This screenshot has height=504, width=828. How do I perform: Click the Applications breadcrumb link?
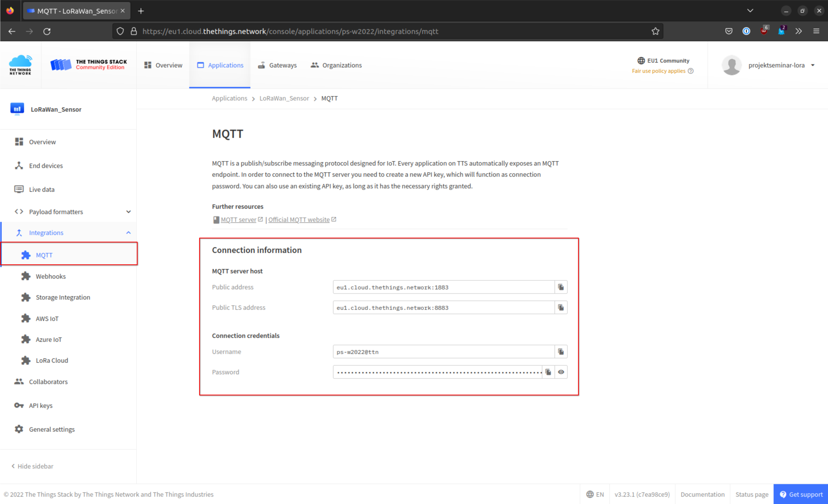230,98
